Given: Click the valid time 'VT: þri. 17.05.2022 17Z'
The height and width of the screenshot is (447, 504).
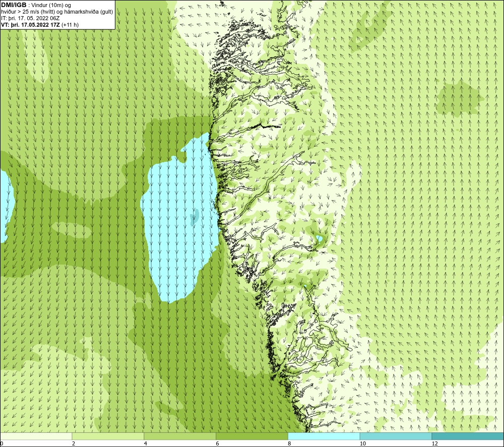Looking at the screenshot, I should click(31, 25).
